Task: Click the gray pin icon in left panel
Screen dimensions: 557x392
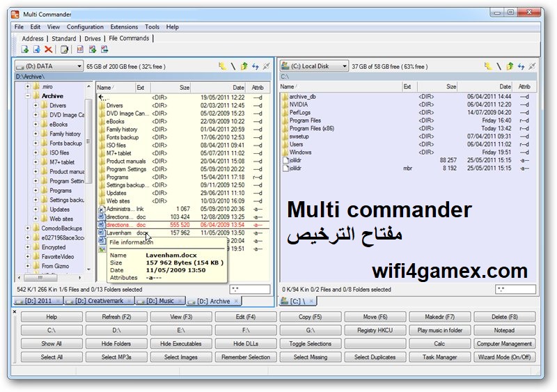Action: pos(266,66)
